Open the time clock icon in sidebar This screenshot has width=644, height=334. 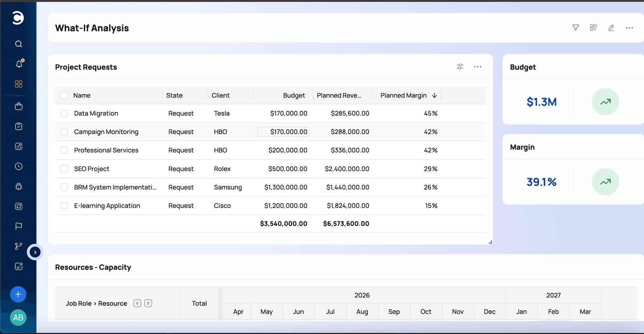click(19, 166)
